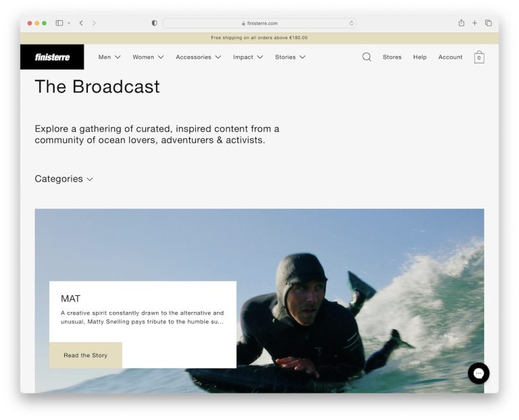519x420 pixels.
Task: Open the shopping bag cart icon
Action: click(479, 57)
